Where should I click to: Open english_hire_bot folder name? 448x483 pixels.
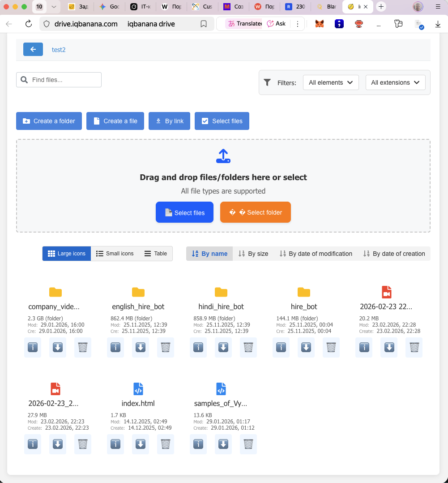[x=138, y=307]
